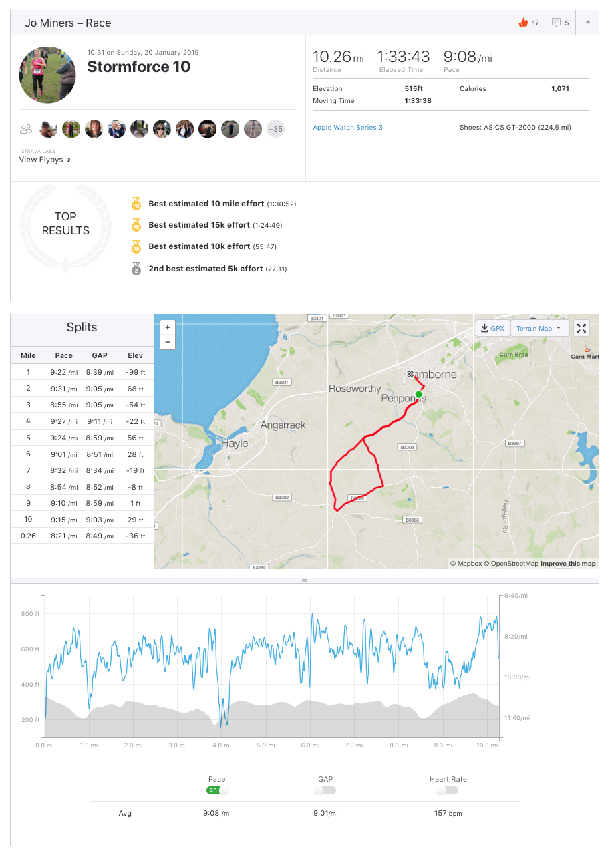Viewport: 616px width, 857px height.
Task: Turn off the Pace toggle
Action: pos(217,790)
